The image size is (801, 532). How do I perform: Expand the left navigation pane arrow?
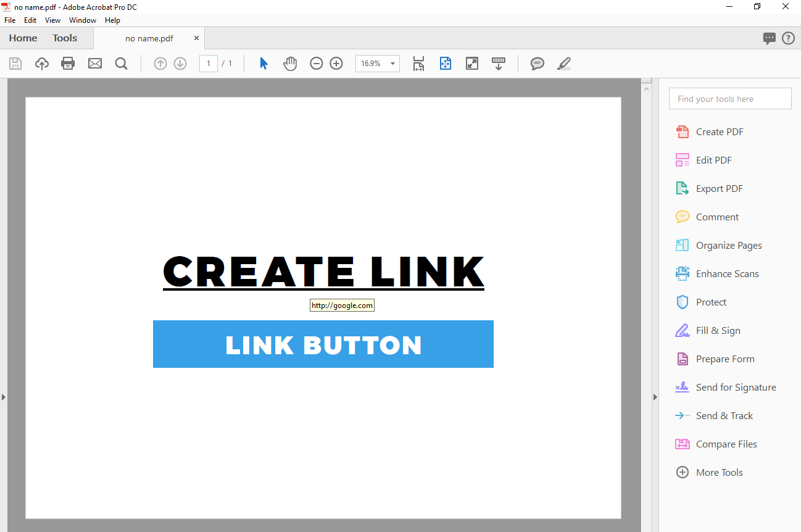(4, 397)
